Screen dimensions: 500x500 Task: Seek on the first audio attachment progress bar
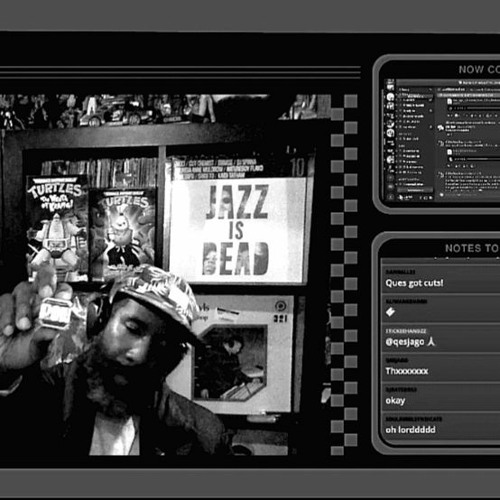click(483, 108)
